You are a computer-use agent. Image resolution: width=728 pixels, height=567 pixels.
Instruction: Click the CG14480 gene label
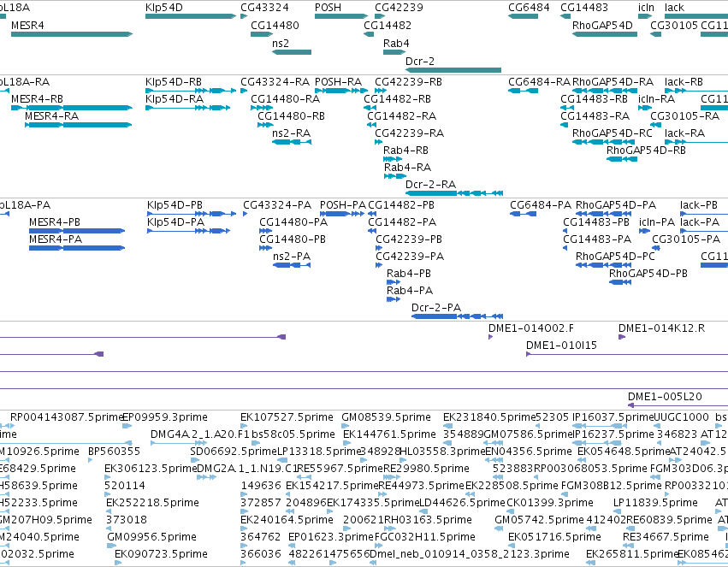coord(275,26)
